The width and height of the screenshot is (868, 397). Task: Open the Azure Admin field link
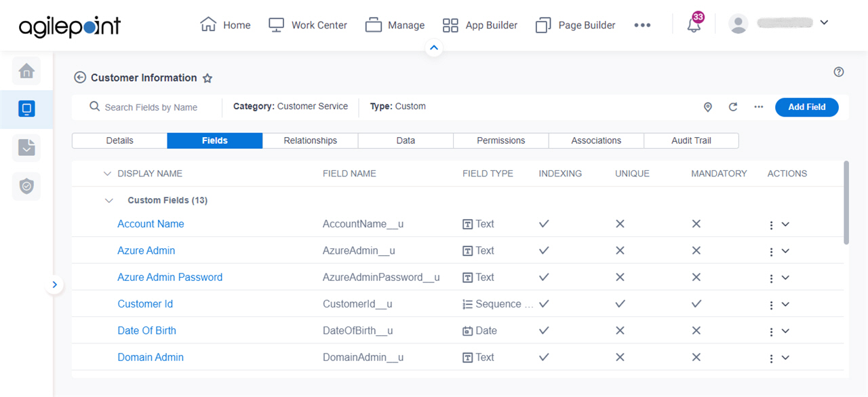[x=146, y=250]
